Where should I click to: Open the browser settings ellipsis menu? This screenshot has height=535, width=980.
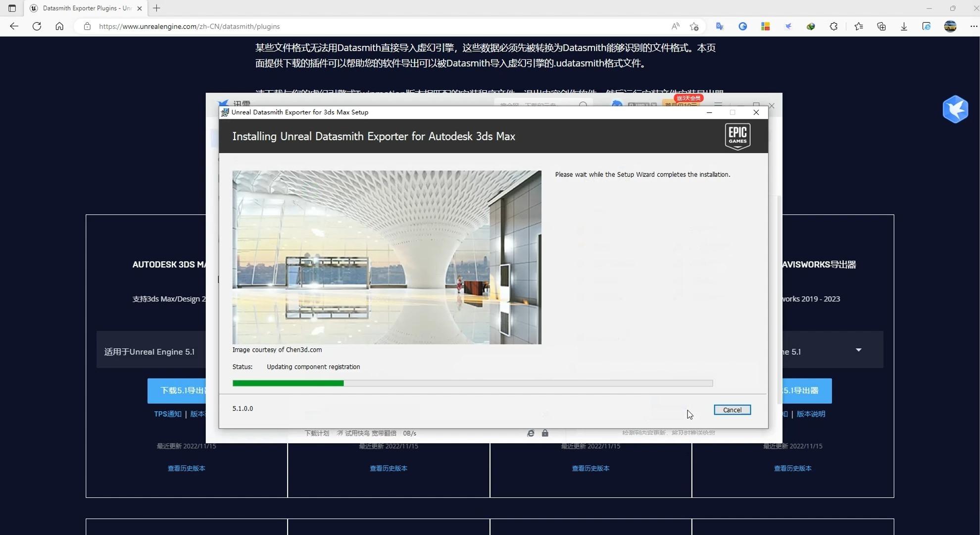click(x=974, y=26)
